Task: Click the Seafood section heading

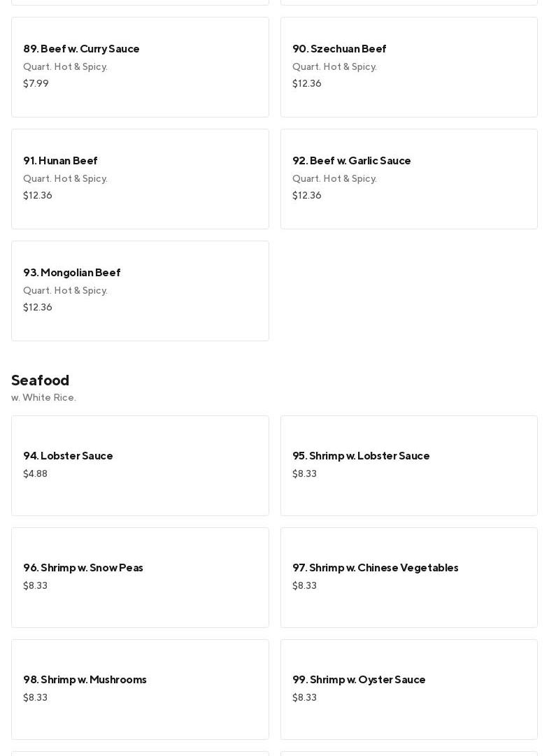Action: [x=40, y=380]
